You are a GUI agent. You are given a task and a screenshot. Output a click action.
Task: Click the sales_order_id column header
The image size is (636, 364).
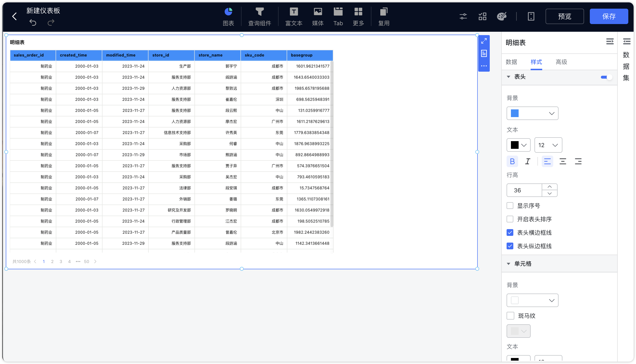click(x=33, y=55)
